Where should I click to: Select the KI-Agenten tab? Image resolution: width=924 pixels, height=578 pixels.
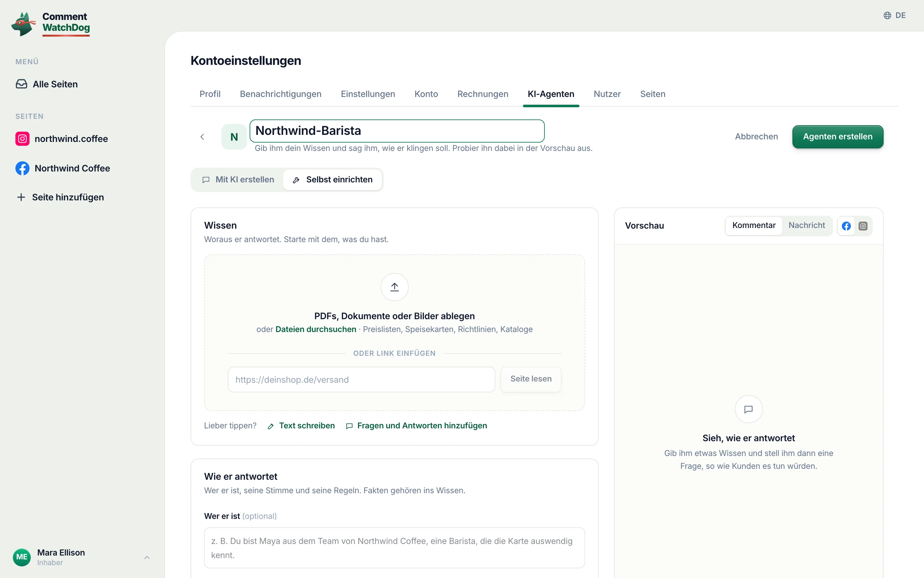point(551,94)
